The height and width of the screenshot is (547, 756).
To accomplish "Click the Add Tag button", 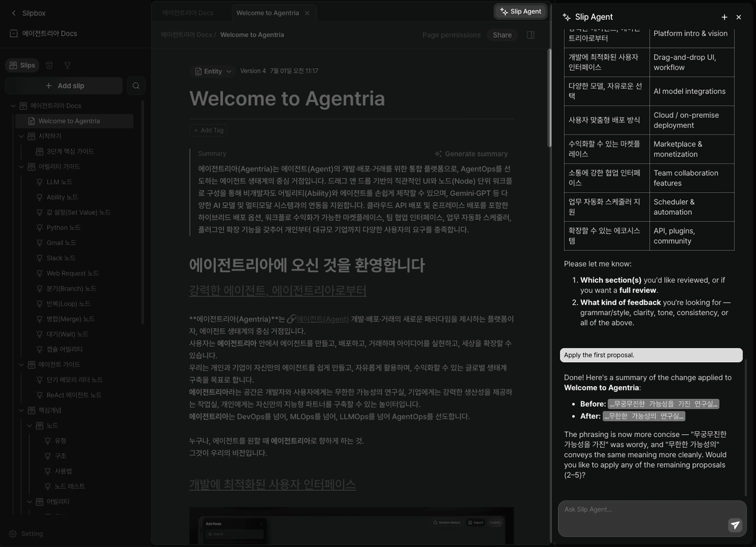I will click(x=208, y=130).
